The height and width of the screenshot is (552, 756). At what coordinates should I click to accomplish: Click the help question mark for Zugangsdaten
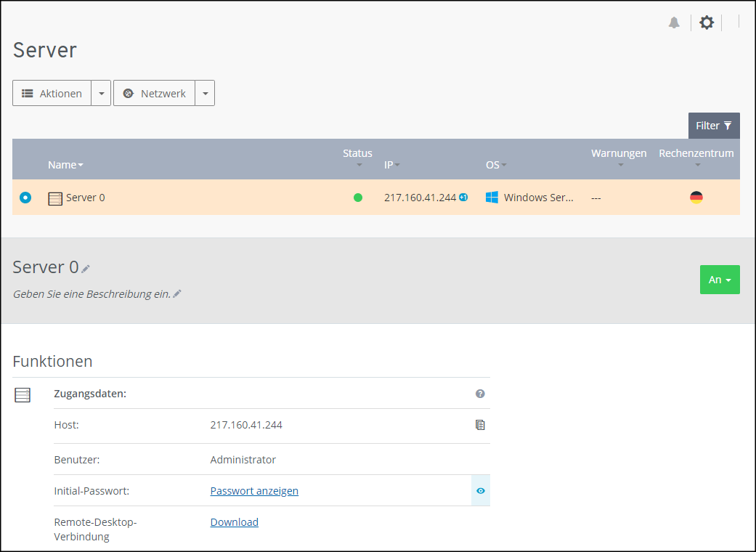480,394
